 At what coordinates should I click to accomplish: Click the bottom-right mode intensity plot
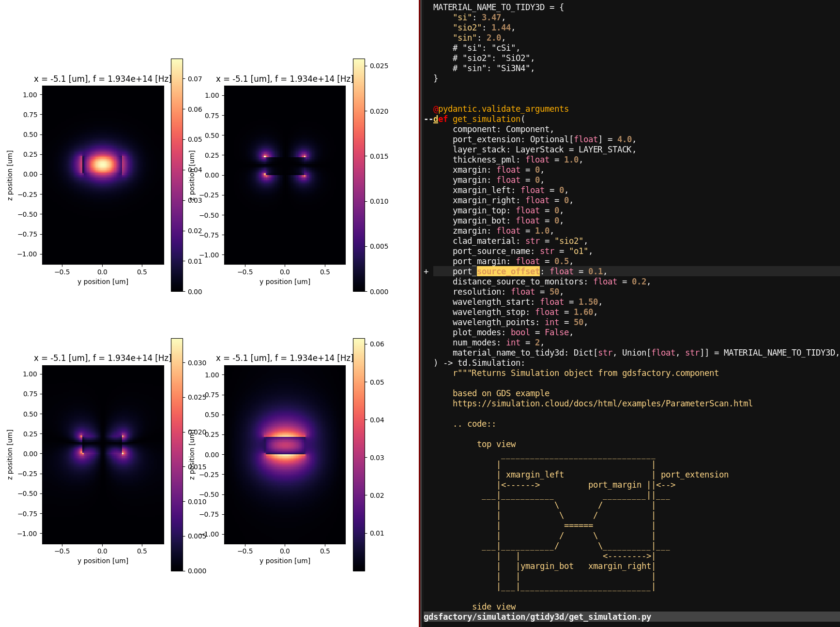285,455
